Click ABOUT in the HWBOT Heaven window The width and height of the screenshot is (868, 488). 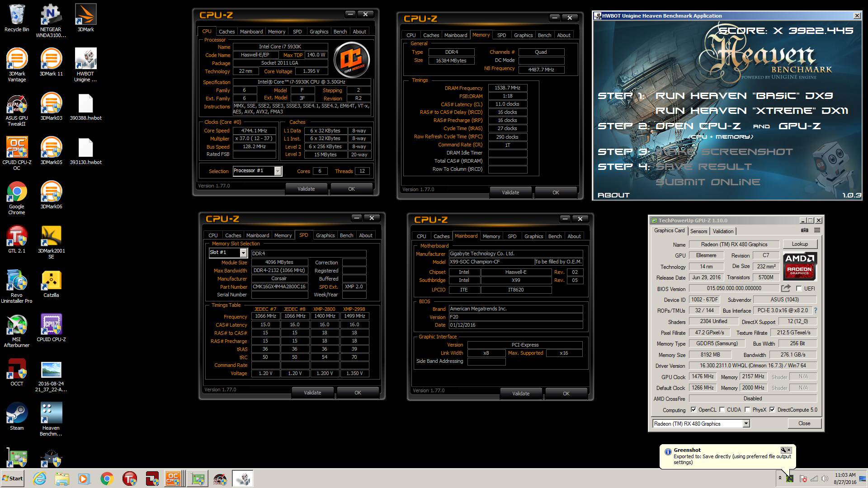pos(613,195)
